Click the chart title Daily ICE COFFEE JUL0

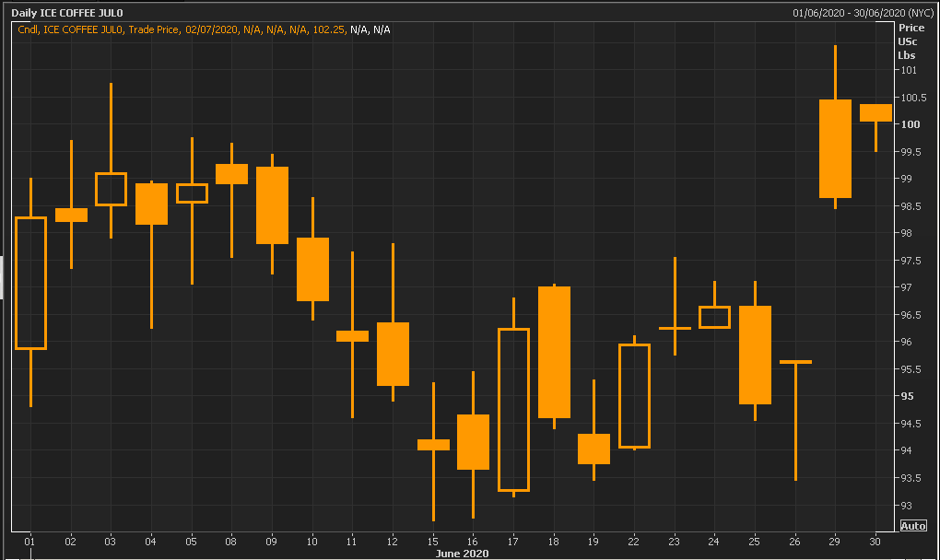click(67, 13)
